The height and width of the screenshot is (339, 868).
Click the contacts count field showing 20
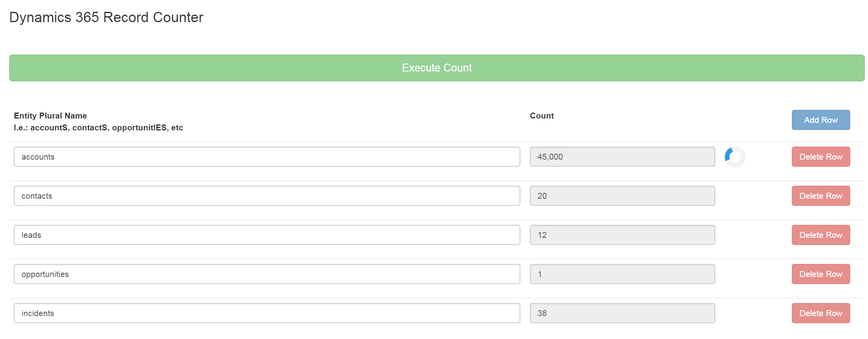coord(622,196)
